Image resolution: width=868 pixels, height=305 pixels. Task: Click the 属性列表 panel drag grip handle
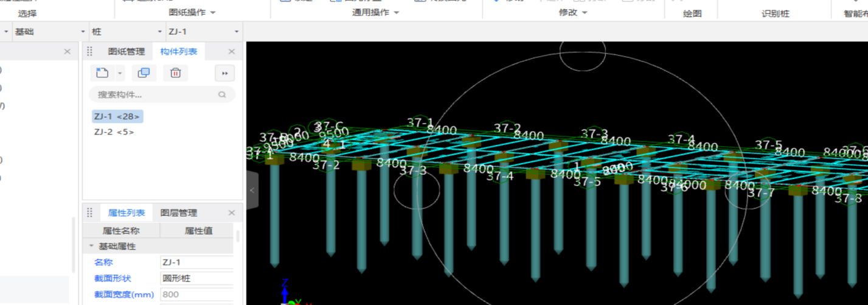[90, 212]
